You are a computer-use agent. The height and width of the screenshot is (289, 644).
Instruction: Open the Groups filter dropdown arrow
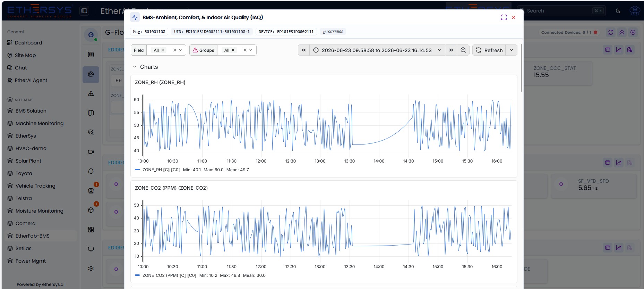click(251, 50)
